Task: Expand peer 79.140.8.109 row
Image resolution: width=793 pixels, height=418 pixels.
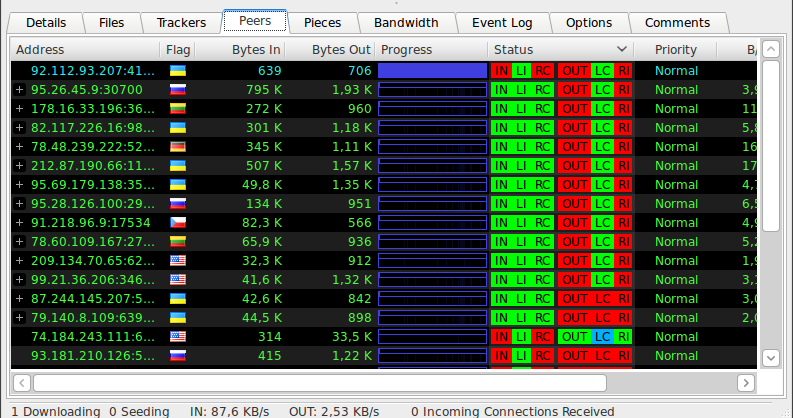Action: [x=19, y=317]
